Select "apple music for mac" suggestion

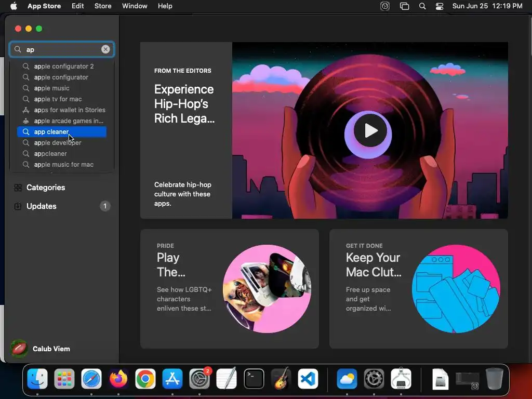click(62, 165)
